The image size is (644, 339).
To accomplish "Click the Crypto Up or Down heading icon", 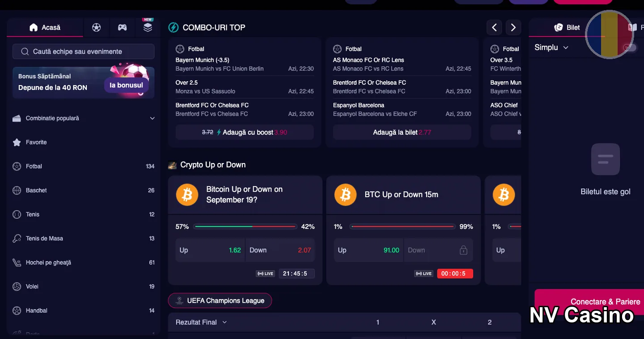I will (172, 165).
